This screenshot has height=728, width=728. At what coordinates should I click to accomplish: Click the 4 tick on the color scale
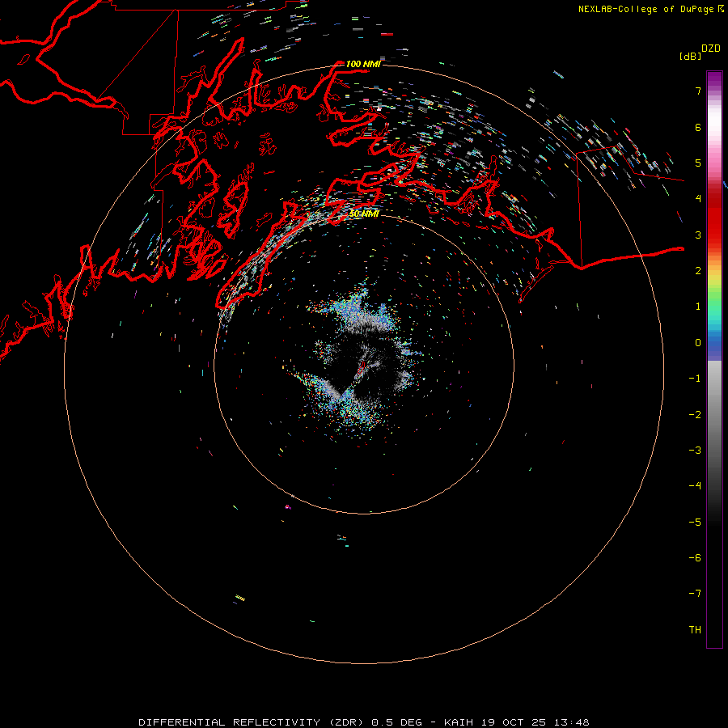[698, 199]
